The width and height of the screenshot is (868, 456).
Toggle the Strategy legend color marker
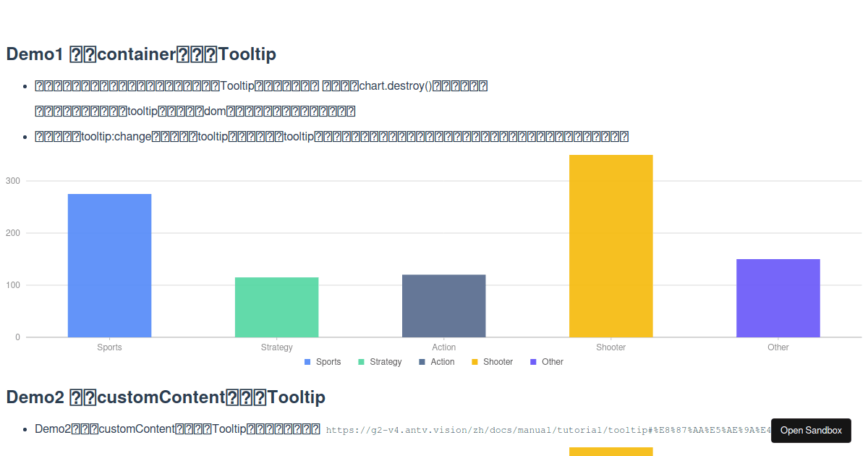coord(361,362)
